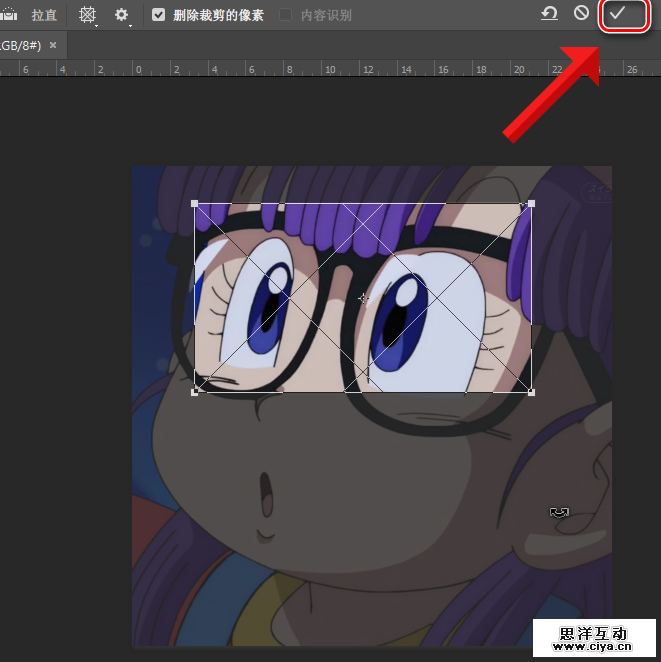The image size is (661, 662).
Task: Reset the crop box with the undo arrow
Action: [x=549, y=14]
